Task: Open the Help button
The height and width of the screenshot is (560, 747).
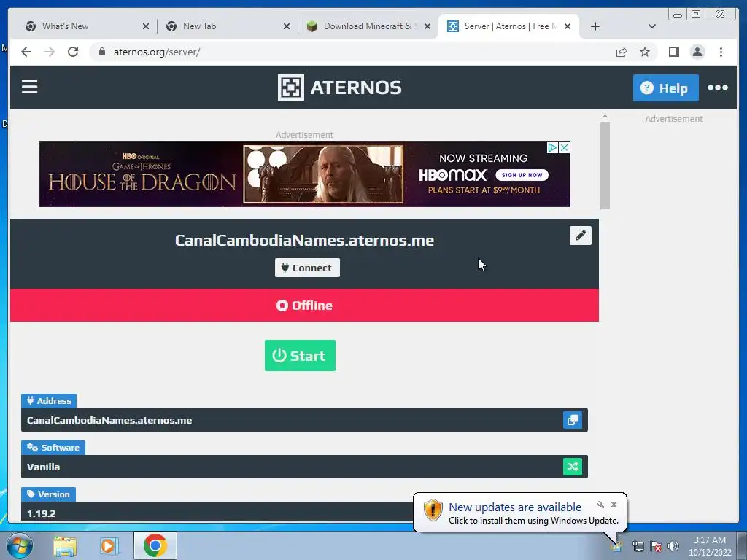Action: pos(665,88)
